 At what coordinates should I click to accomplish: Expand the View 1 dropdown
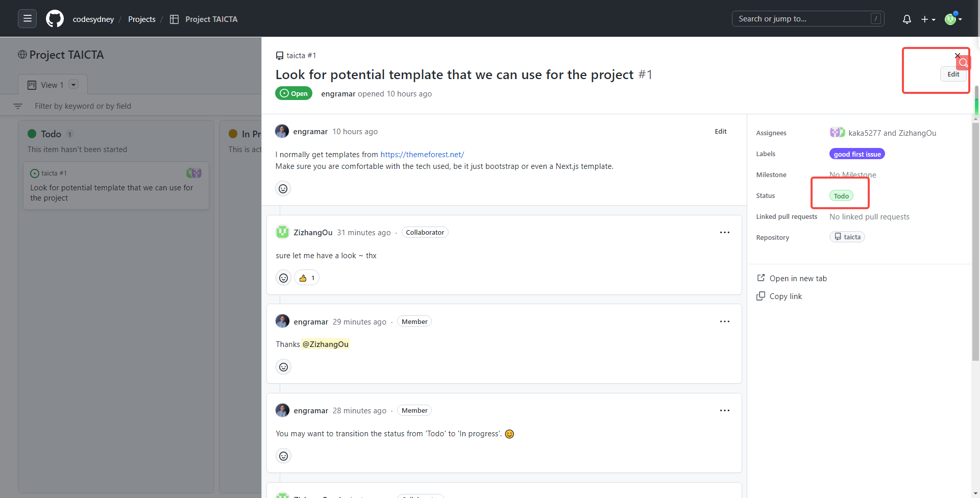click(73, 85)
